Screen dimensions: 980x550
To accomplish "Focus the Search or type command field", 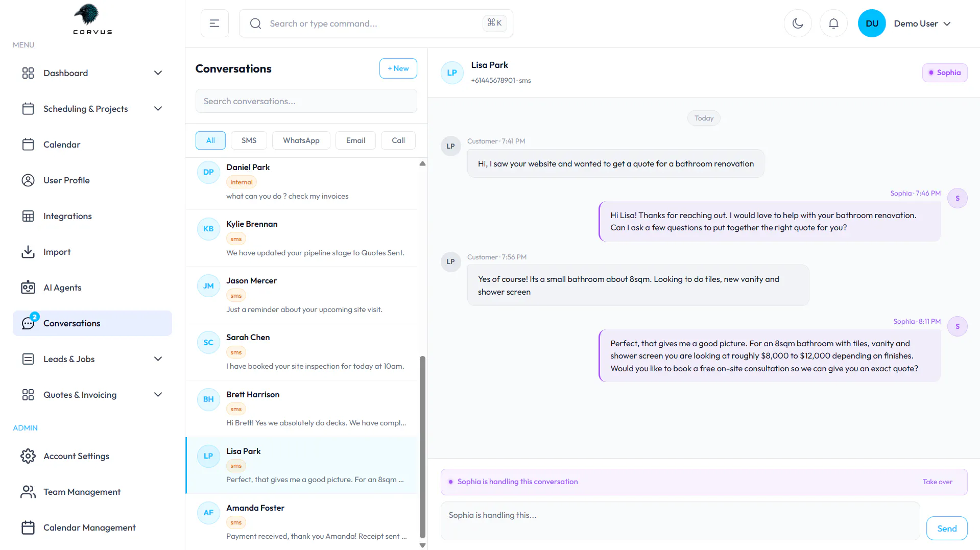I will [x=376, y=23].
